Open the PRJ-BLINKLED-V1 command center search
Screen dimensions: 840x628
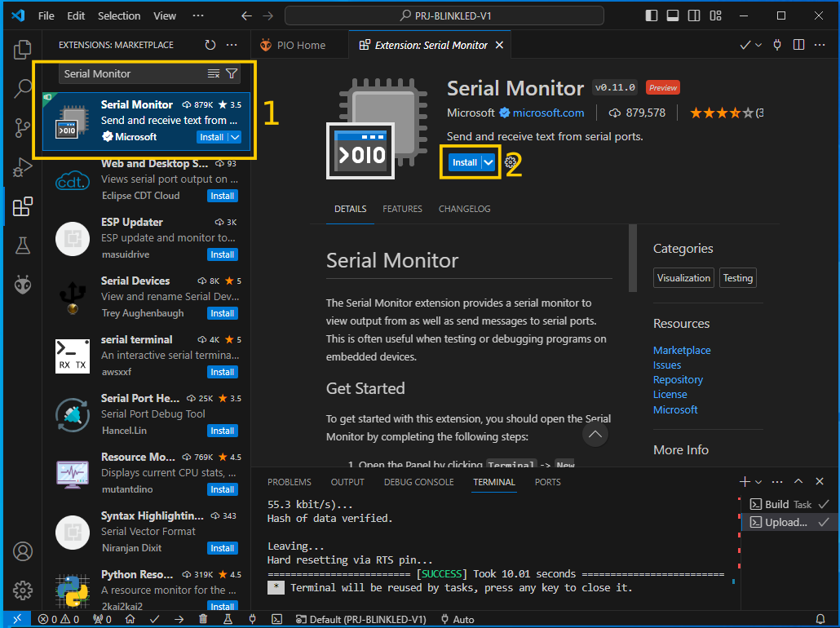pyautogui.click(x=444, y=16)
